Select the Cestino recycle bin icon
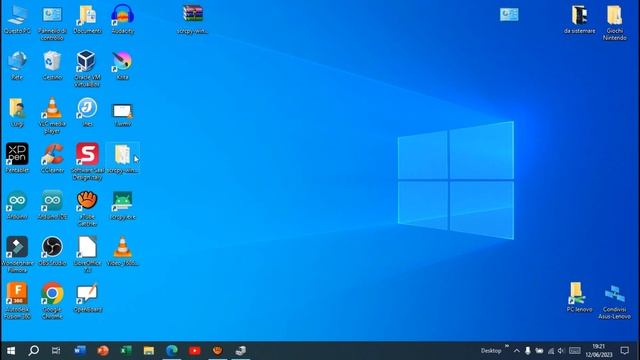 click(x=52, y=62)
